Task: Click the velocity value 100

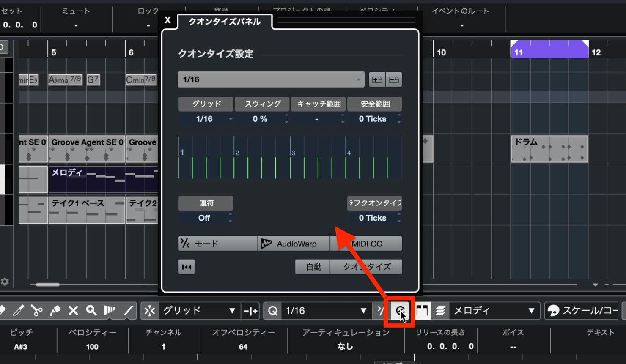Action: [92, 347]
